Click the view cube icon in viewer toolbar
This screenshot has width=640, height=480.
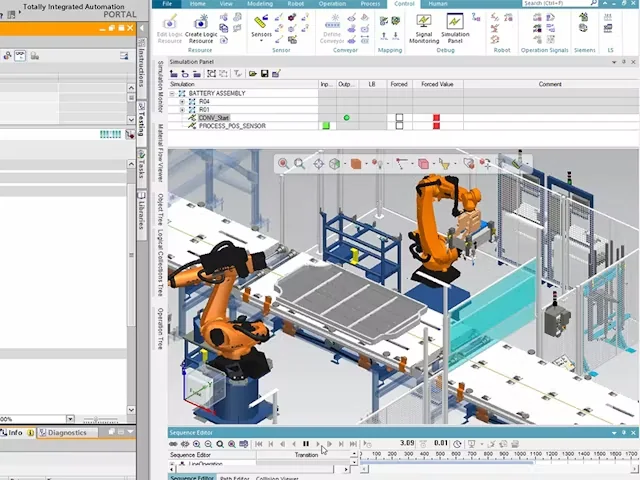(335, 164)
